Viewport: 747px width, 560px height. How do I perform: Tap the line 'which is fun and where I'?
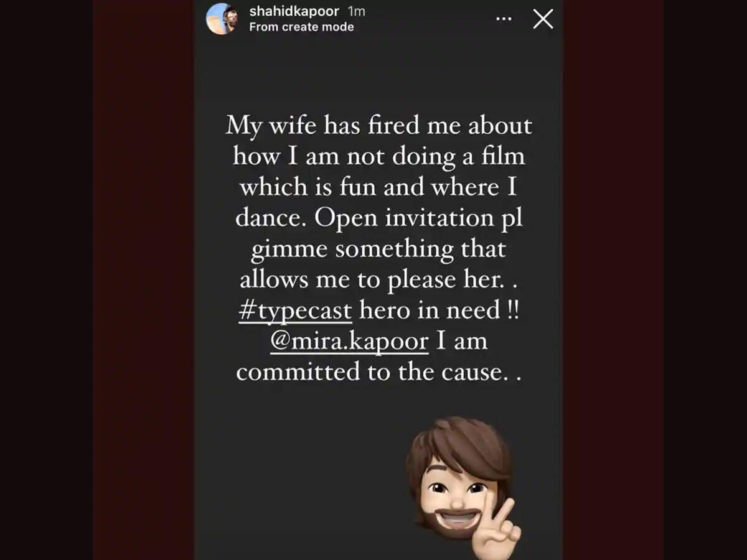378,187
